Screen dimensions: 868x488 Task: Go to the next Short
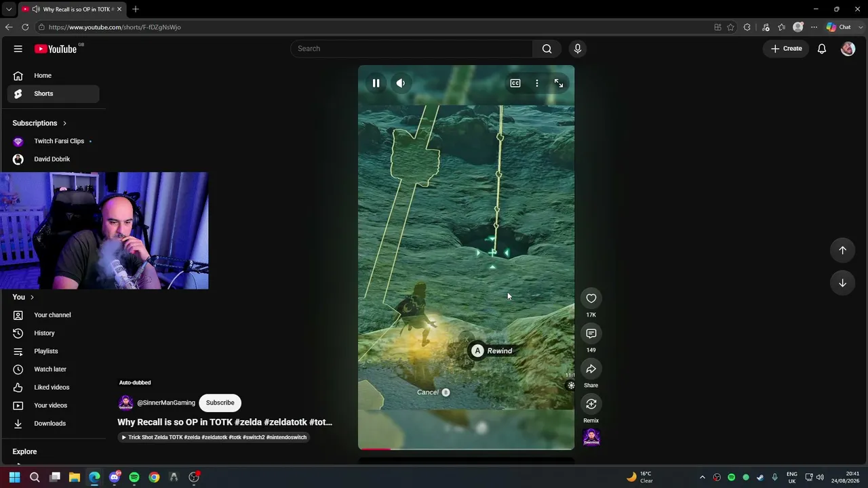[842, 283]
